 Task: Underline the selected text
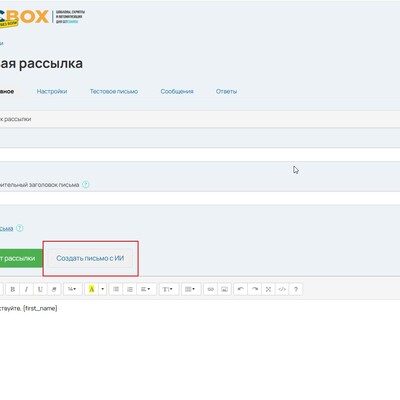40,289
